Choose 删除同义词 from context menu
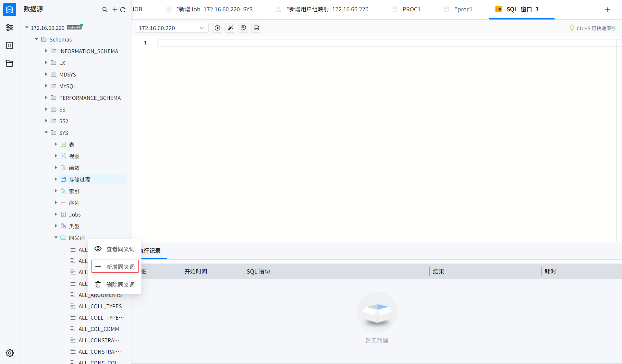The image size is (622, 364). click(115, 285)
